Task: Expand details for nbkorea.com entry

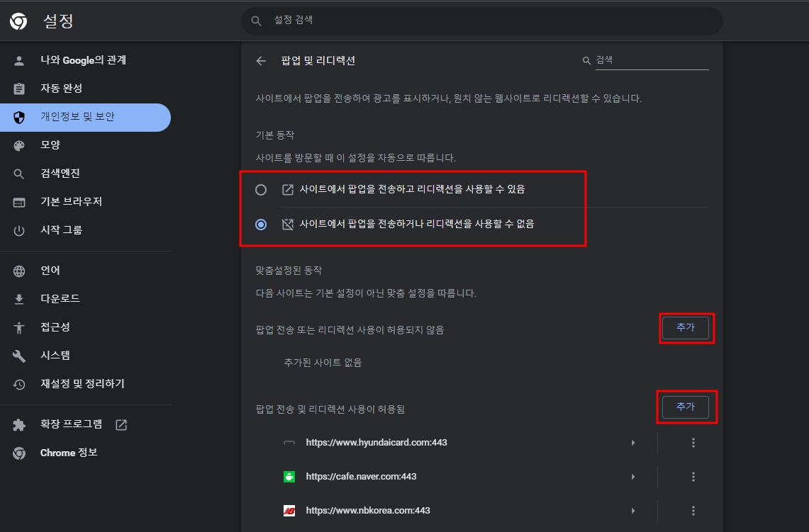Action: (633, 510)
